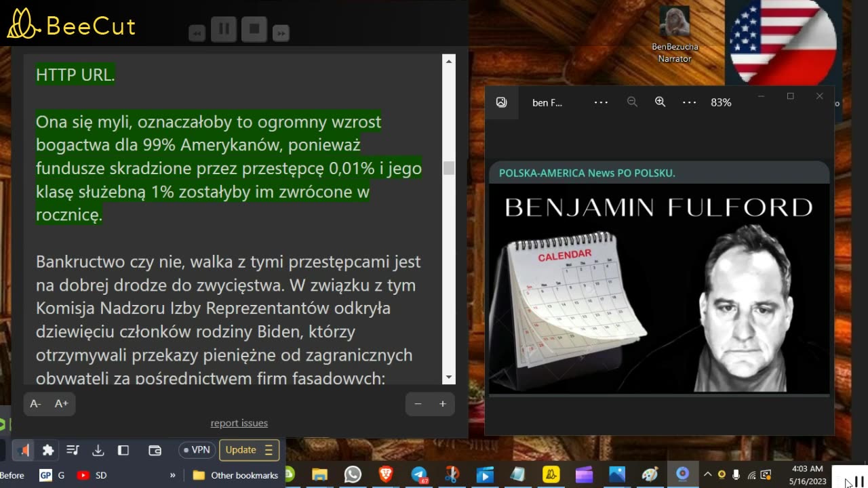Click the Benjamin Fulford image in Photos
Screen dimensions: 868x488
[x=659, y=289]
